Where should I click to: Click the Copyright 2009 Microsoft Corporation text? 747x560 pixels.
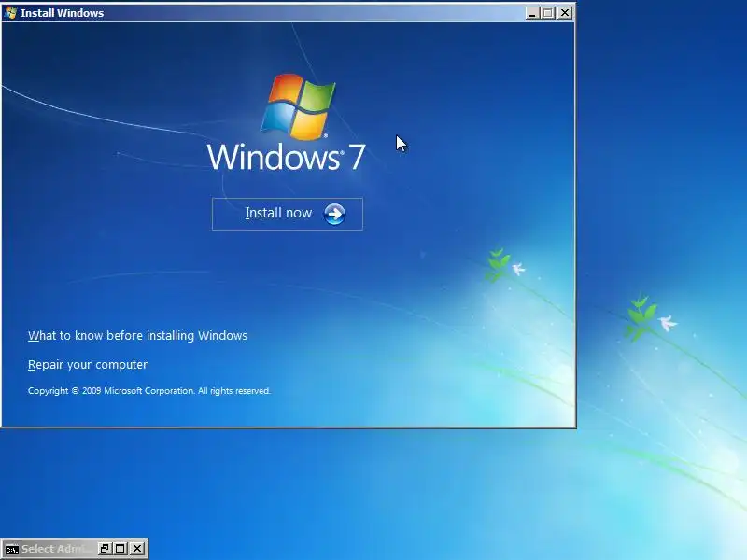click(149, 391)
